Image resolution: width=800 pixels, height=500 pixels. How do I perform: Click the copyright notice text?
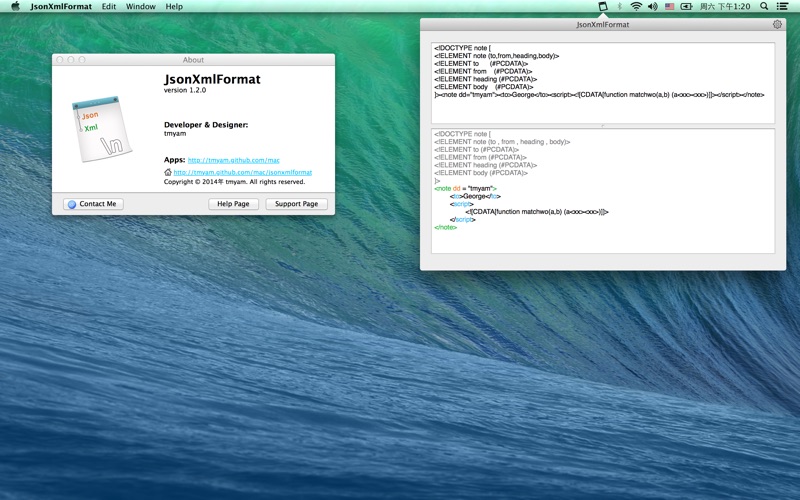[234, 182]
